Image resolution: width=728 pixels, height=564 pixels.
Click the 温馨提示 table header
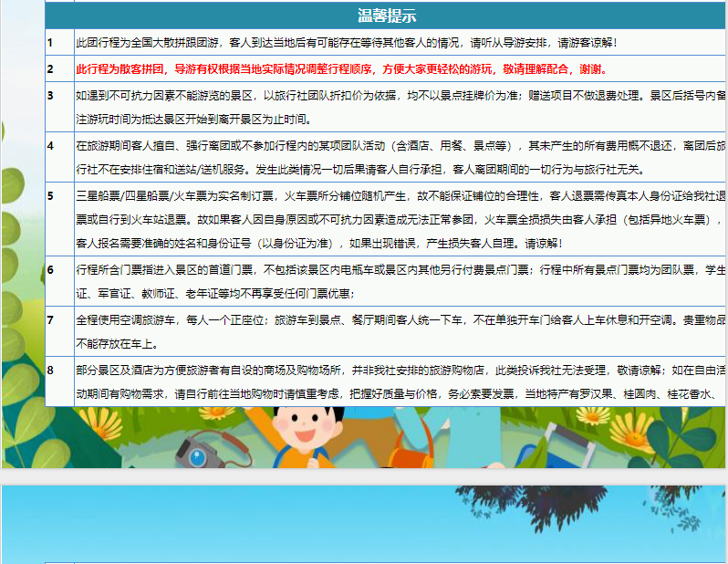coord(387,16)
